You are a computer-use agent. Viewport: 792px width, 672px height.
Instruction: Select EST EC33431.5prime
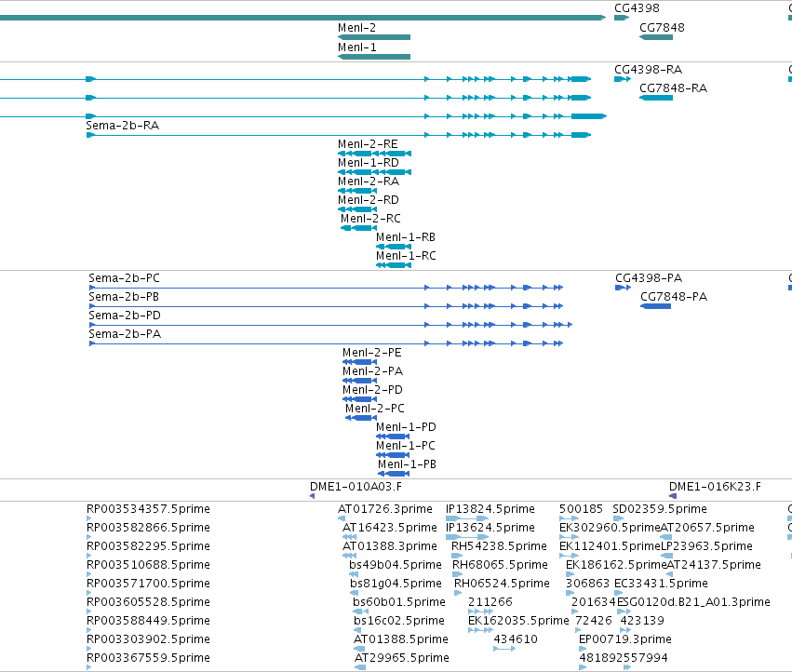click(x=661, y=585)
